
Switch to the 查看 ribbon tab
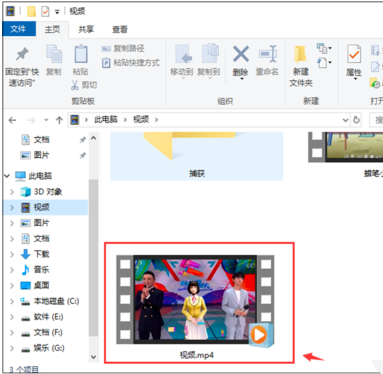[120, 29]
